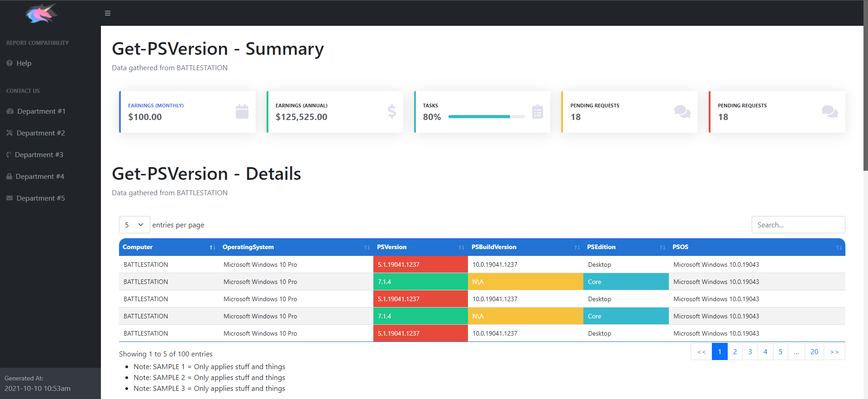Screen dimensions: 868x399
Task: Click the clipboard icon on Tasks card
Action: click(538, 111)
